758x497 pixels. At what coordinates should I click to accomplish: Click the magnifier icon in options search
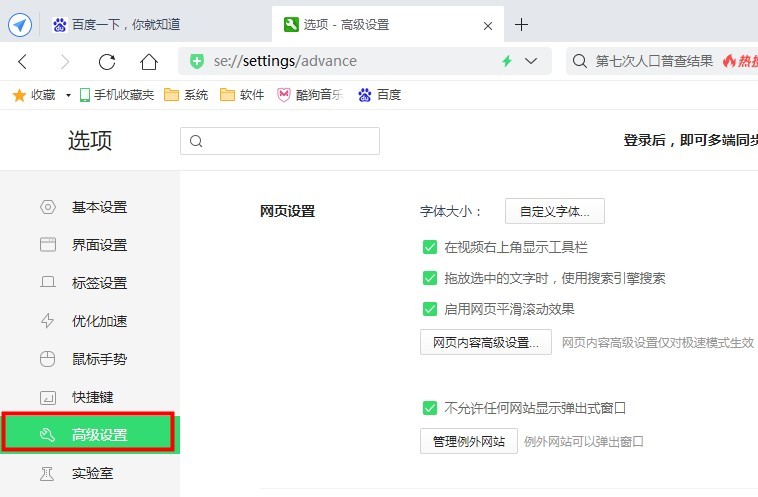click(196, 141)
